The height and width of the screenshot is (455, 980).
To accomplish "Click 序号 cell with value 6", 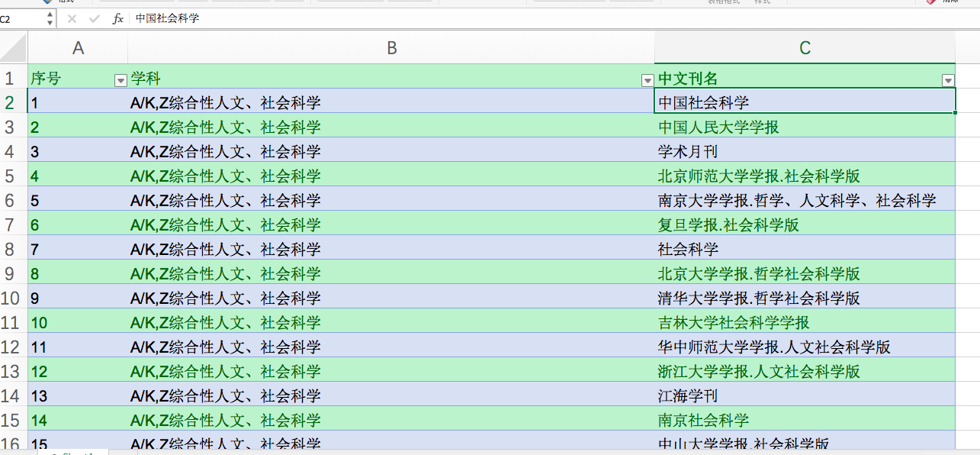I will pyautogui.click(x=78, y=224).
